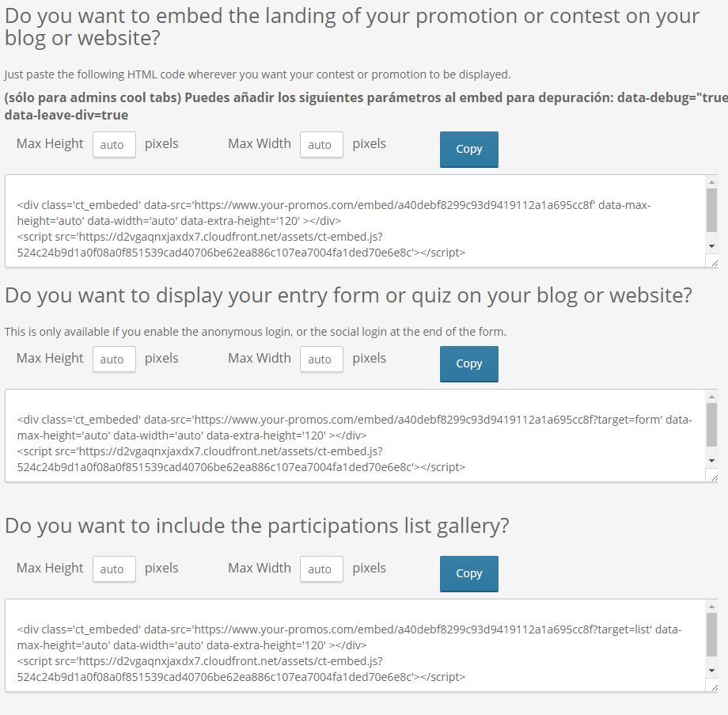Click inside the target=form embed code textarea
Viewport: 728px width, 715px height.
[355, 435]
